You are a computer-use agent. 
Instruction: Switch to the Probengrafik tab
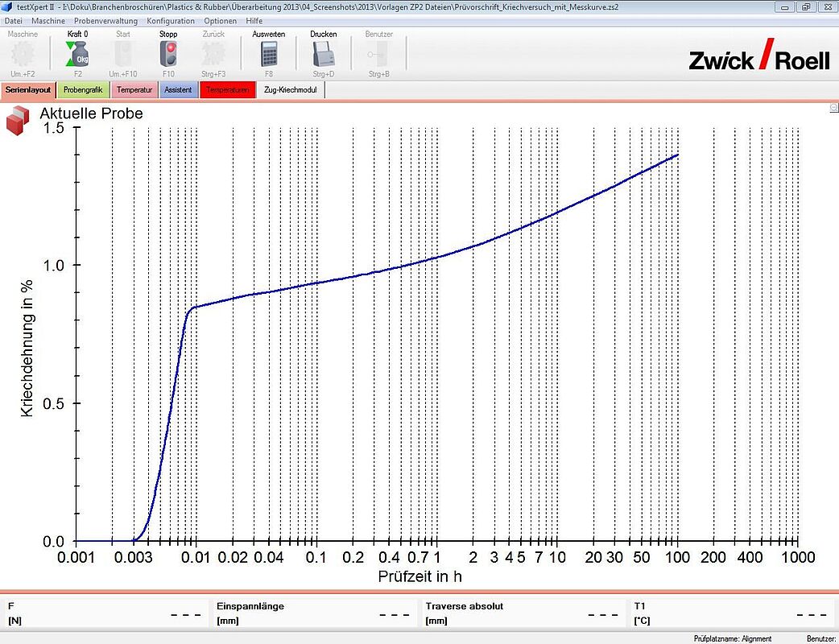tap(83, 90)
